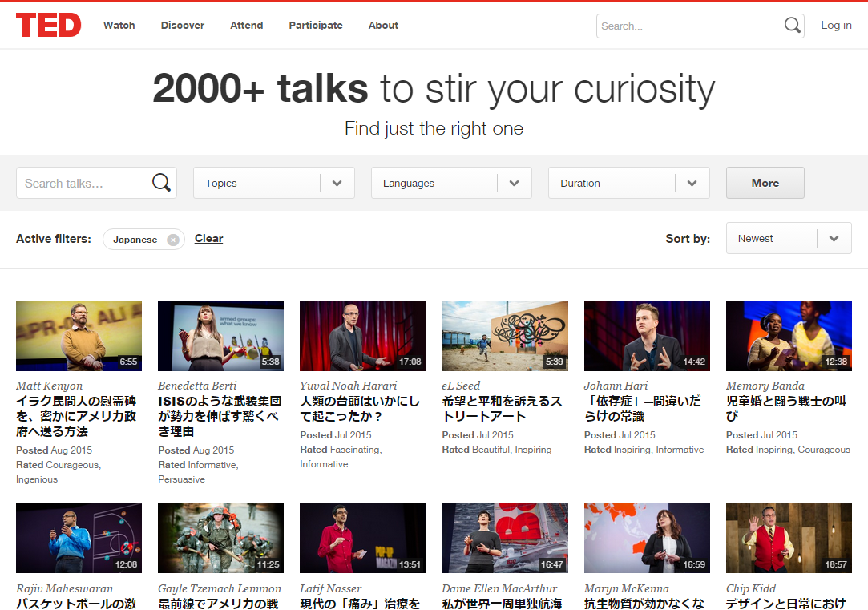Remove the Japanese filter with its x icon
The height and width of the screenshot is (610, 868).
172,240
